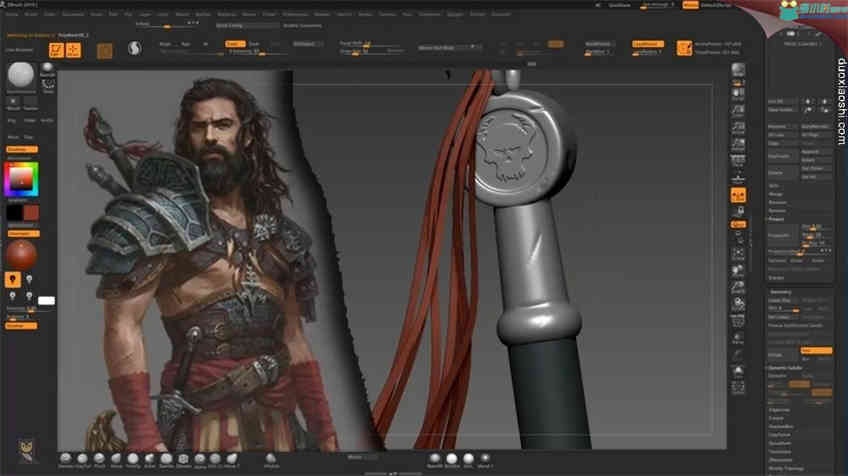Enable Zsub sculpt mode

tap(255, 44)
